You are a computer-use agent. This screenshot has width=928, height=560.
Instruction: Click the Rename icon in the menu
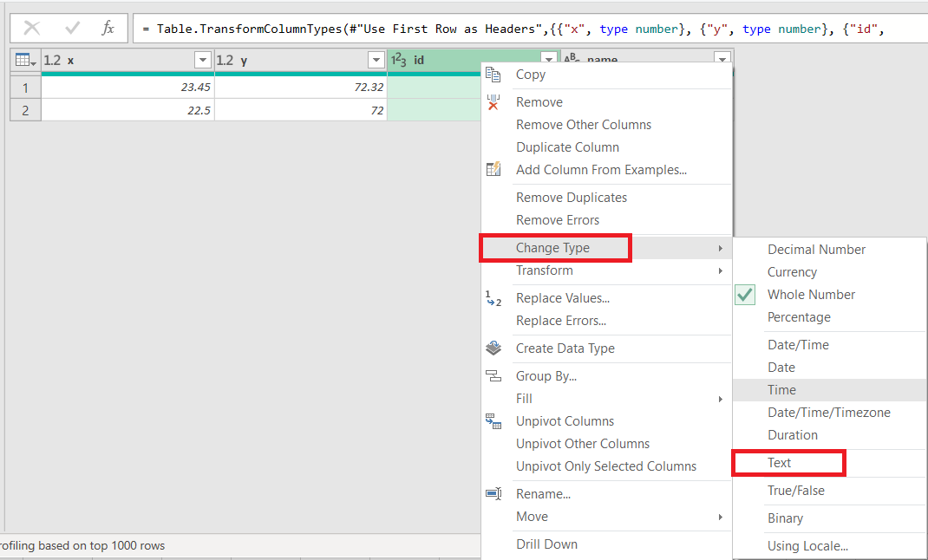(493, 493)
